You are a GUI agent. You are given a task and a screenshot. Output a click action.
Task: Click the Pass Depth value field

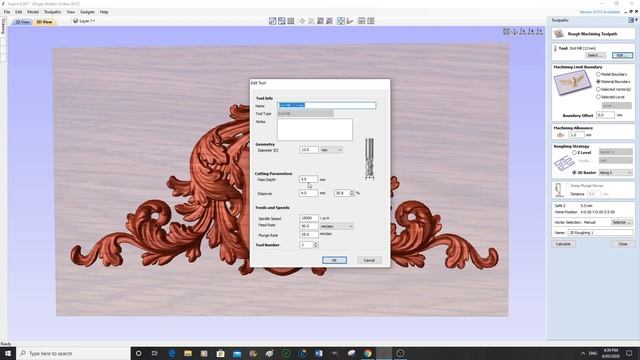[309, 179]
